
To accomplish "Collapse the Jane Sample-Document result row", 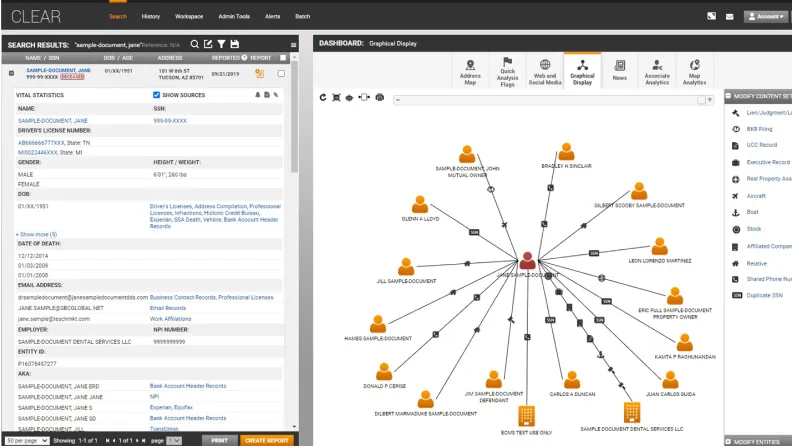I will click(11, 73).
